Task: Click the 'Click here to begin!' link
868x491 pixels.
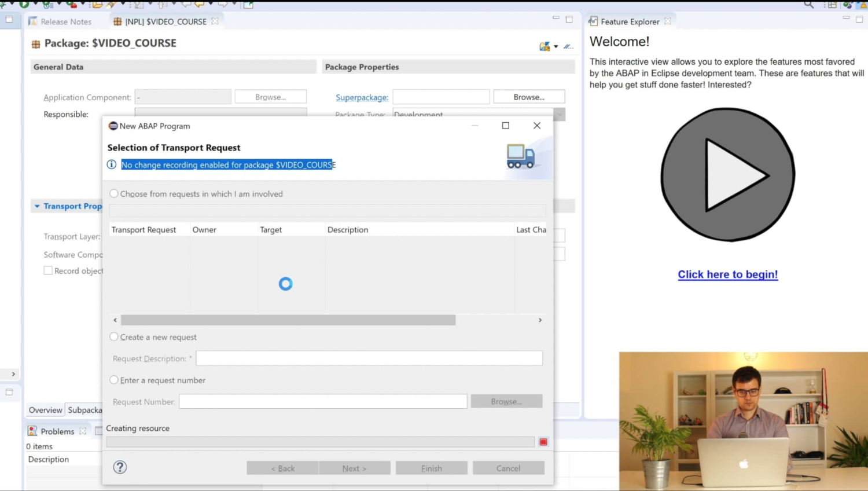Action: tap(727, 274)
